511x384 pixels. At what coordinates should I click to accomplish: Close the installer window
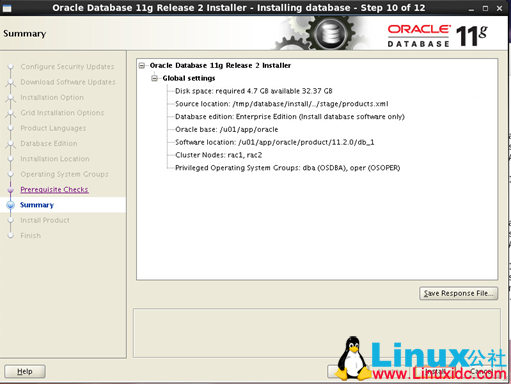coord(499,8)
